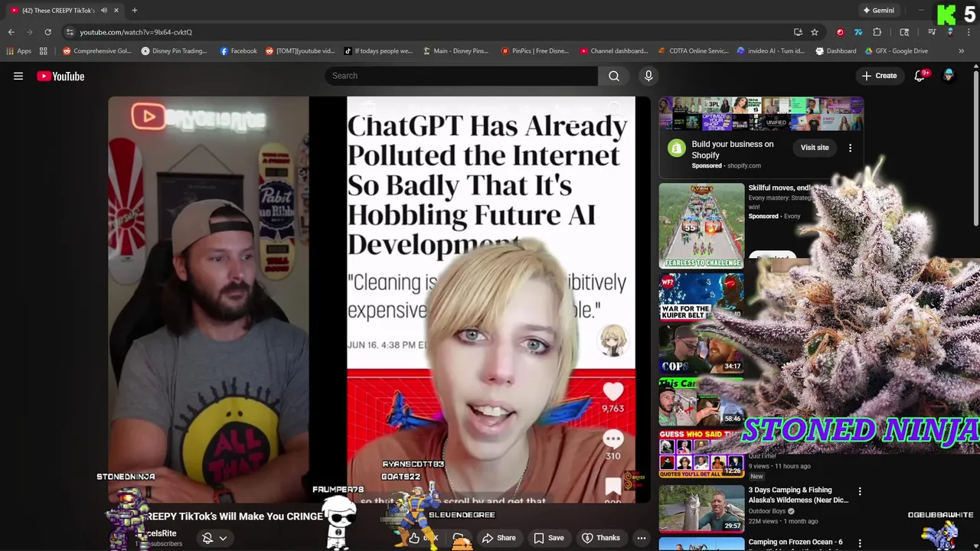
Task: Open the subscription notification bell dropdown
Action: click(214, 538)
